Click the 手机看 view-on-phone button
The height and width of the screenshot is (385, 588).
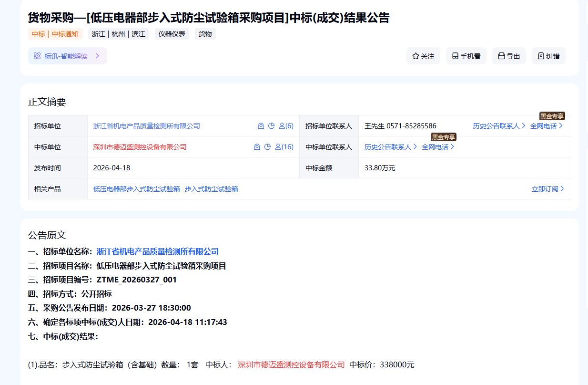click(466, 56)
